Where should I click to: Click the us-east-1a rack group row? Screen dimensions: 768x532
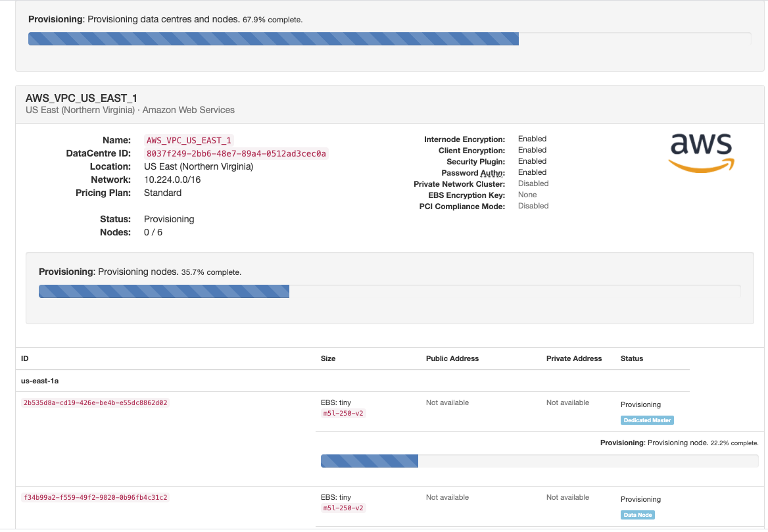point(41,381)
